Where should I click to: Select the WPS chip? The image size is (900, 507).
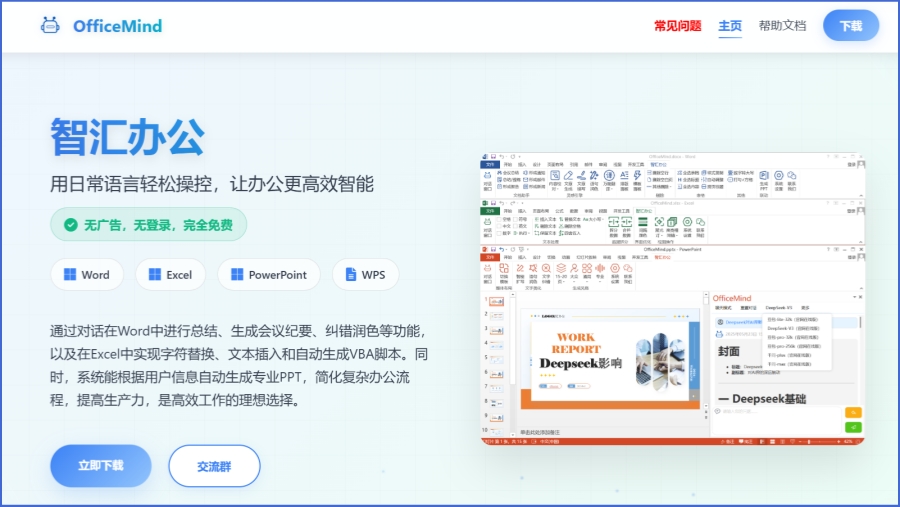coord(366,274)
